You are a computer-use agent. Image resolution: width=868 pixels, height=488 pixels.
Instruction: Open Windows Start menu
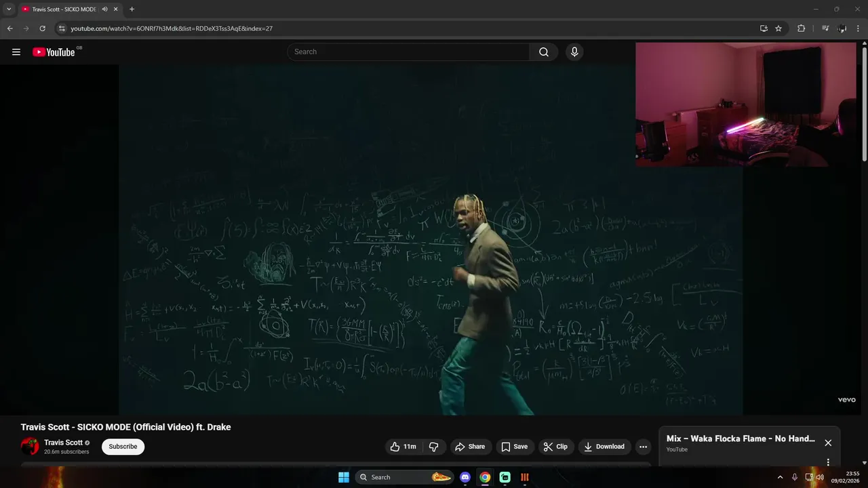[x=344, y=477]
